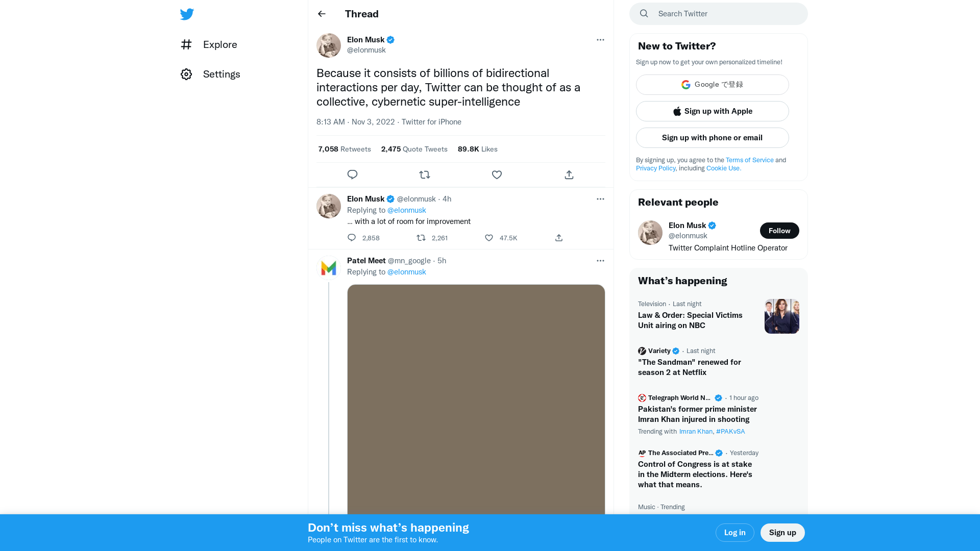Reply to Elon Musk's main tweet
Screen dimensions: 980x551
[352, 174]
